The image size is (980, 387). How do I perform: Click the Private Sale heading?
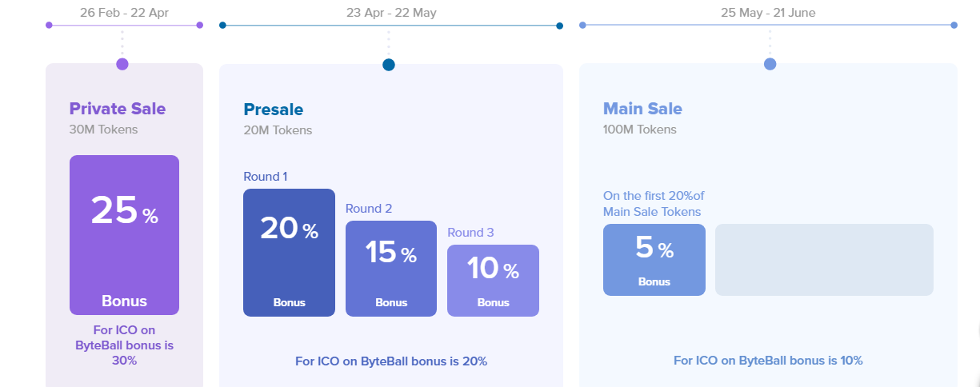pos(118,109)
